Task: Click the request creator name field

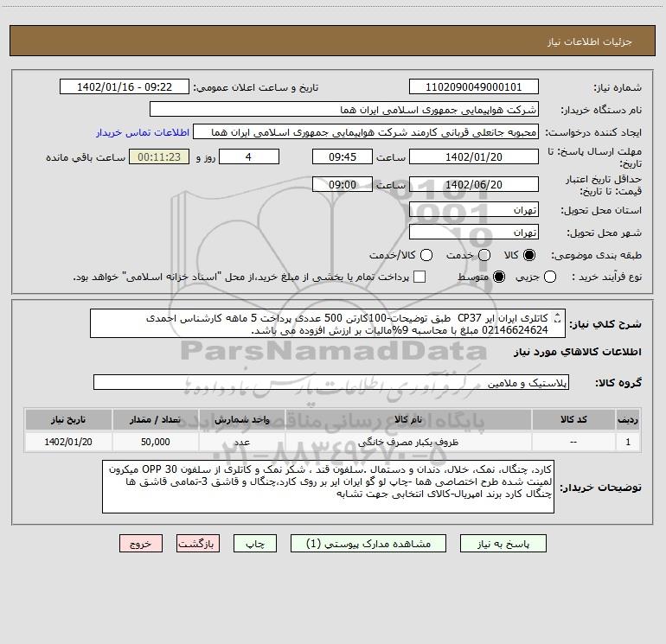Action: (x=366, y=132)
